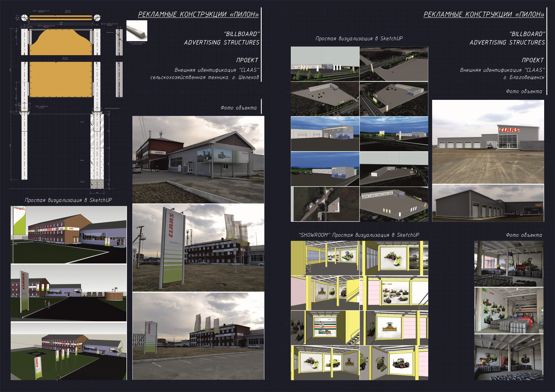Open photo of dark gray warehouse with garage doors
Screen dimensions: 555x392
(x=488, y=203)
